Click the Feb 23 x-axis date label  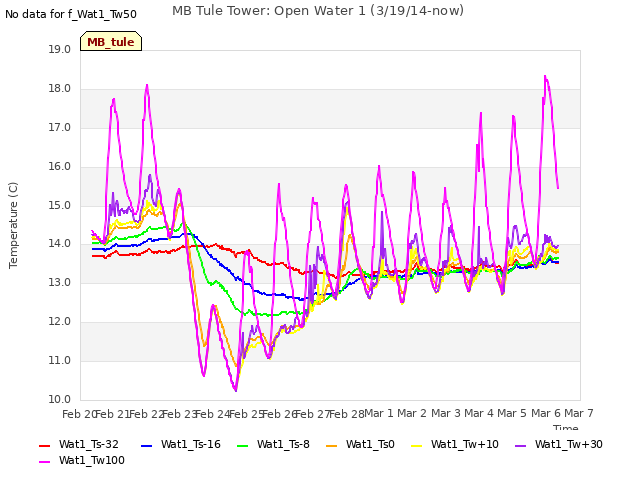[180, 414]
